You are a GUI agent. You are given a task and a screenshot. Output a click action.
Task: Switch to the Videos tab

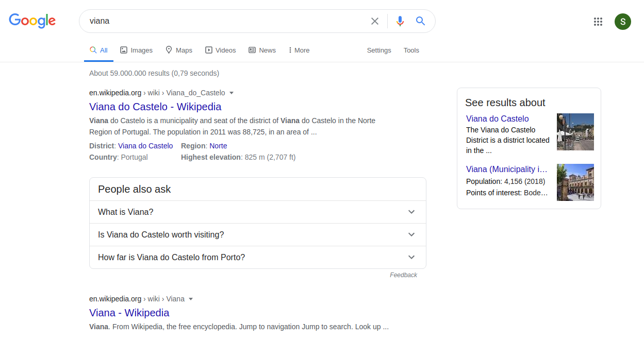[x=221, y=50]
